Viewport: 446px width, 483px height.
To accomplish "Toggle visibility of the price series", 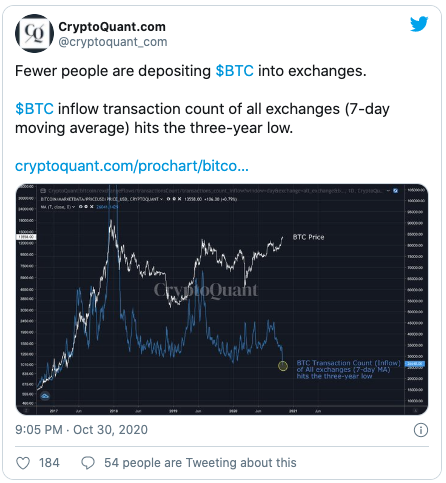I will pos(168,199).
